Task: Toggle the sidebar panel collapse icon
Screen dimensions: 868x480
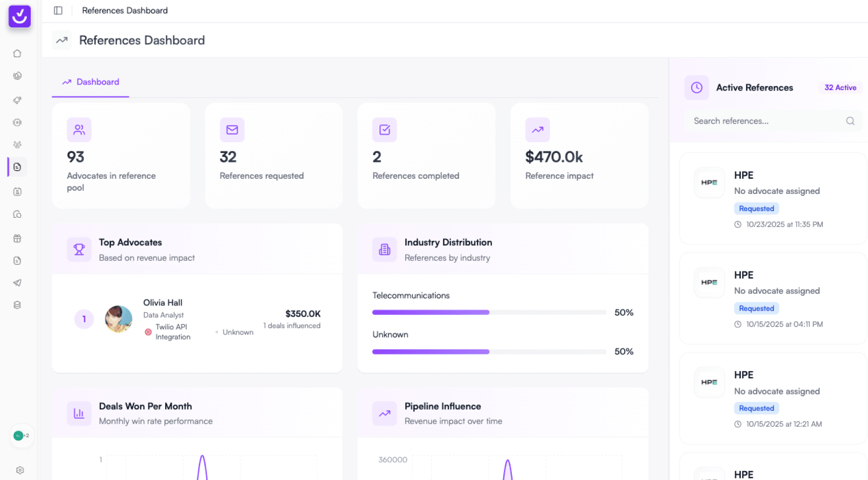Action: (x=58, y=11)
